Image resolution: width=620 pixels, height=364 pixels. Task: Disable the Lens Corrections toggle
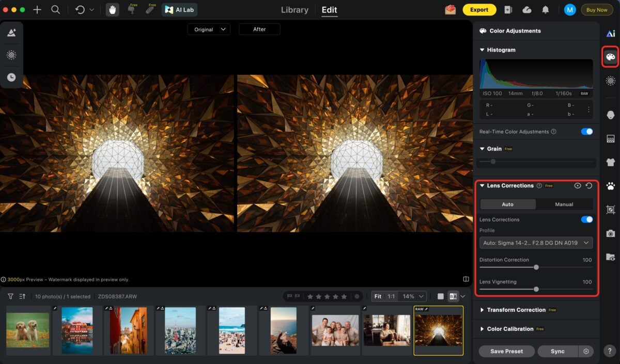point(586,219)
